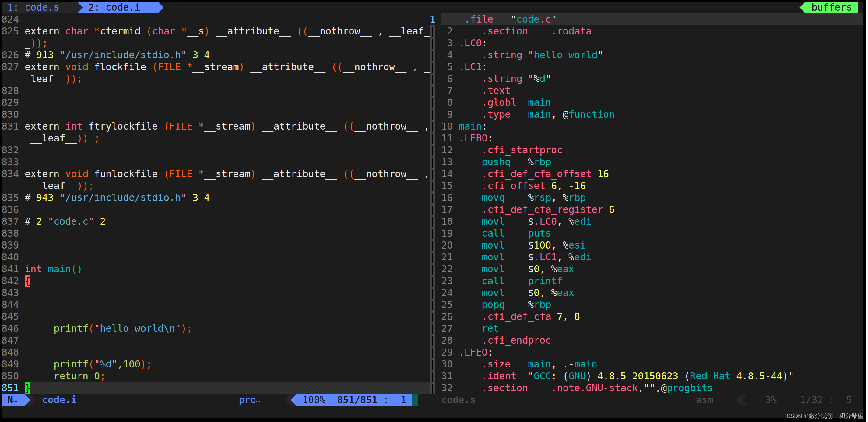Image resolution: width=868 pixels, height=422 pixels.
Task: Switch to the code.s buffer tab
Action: 34,7
